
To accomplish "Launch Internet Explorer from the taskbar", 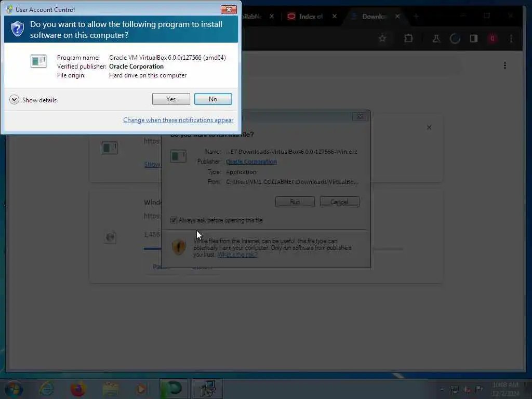I will 47,389.
